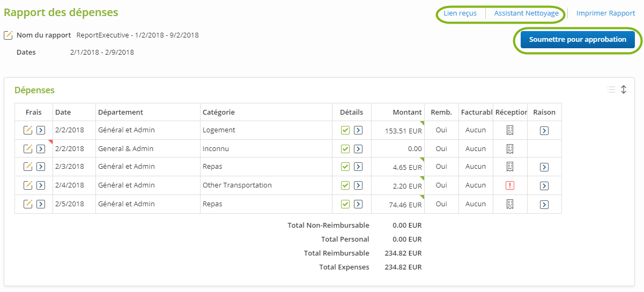The height and width of the screenshot is (292, 644).
Task: Edit the 2/3/2018 Repas expense
Action: 28,167
